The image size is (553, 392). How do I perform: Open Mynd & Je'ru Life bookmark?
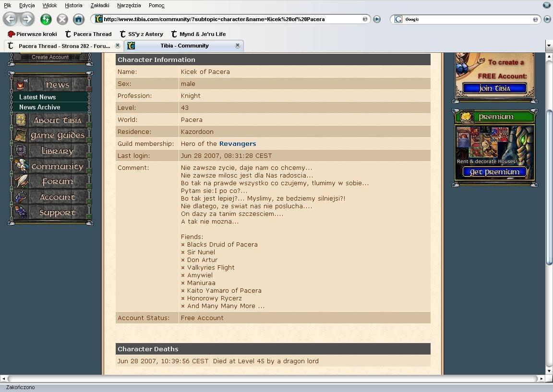(199, 34)
